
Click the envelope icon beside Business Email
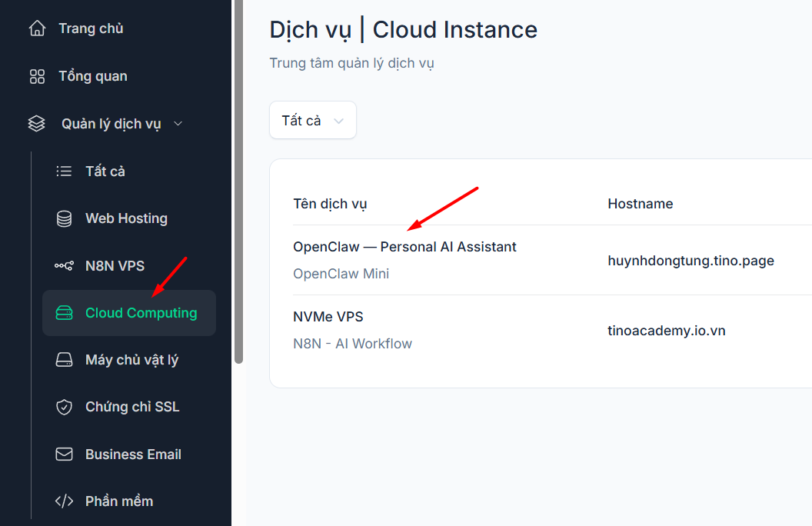(64, 454)
